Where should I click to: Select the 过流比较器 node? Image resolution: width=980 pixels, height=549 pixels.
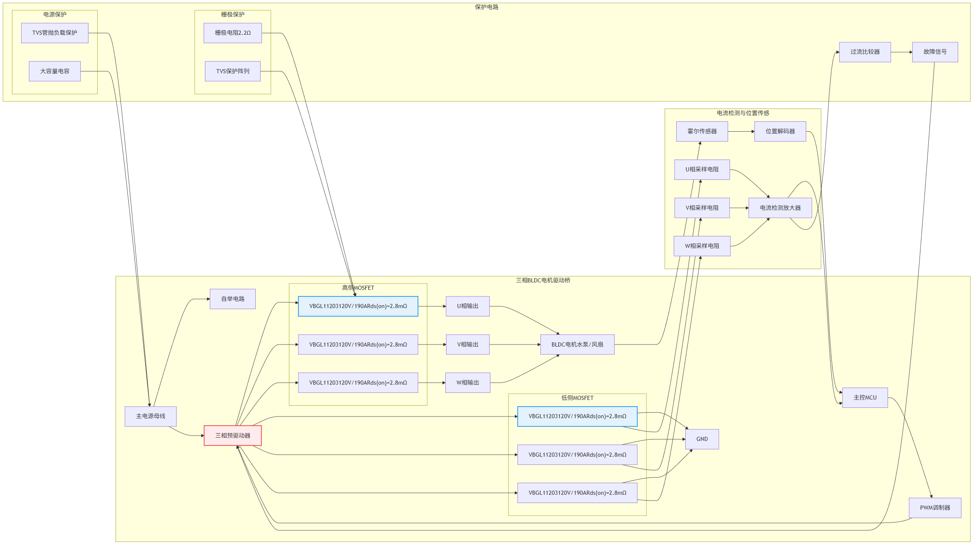(x=865, y=52)
